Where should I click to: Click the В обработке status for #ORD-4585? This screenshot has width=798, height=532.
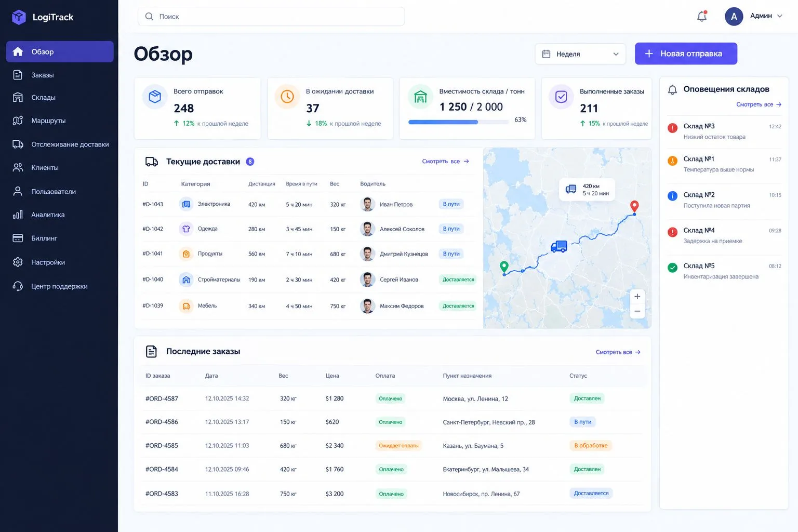click(x=591, y=446)
